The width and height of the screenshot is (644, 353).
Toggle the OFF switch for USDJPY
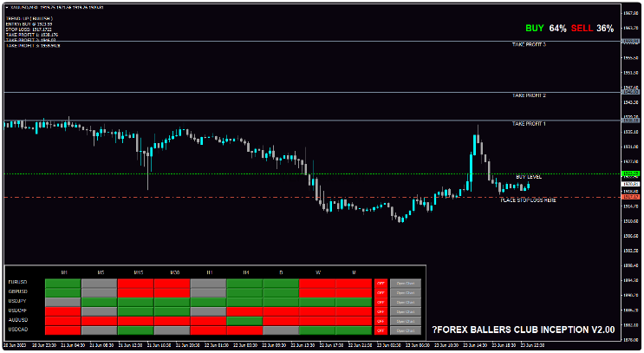[x=381, y=302]
